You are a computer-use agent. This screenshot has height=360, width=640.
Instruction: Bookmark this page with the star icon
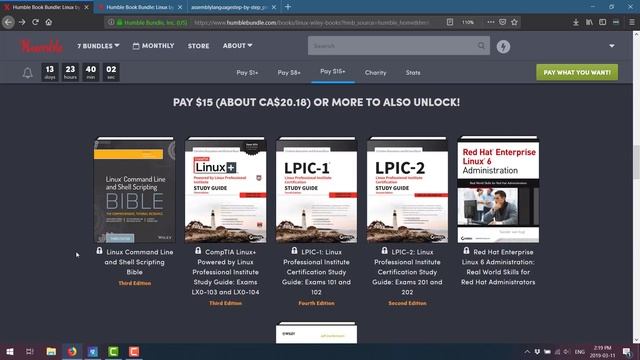tap(514, 22)
